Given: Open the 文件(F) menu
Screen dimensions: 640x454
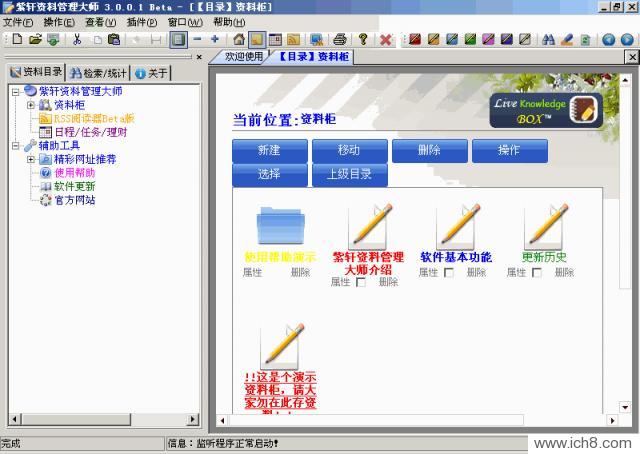Looking at the screenshot, I should point(18,22).
